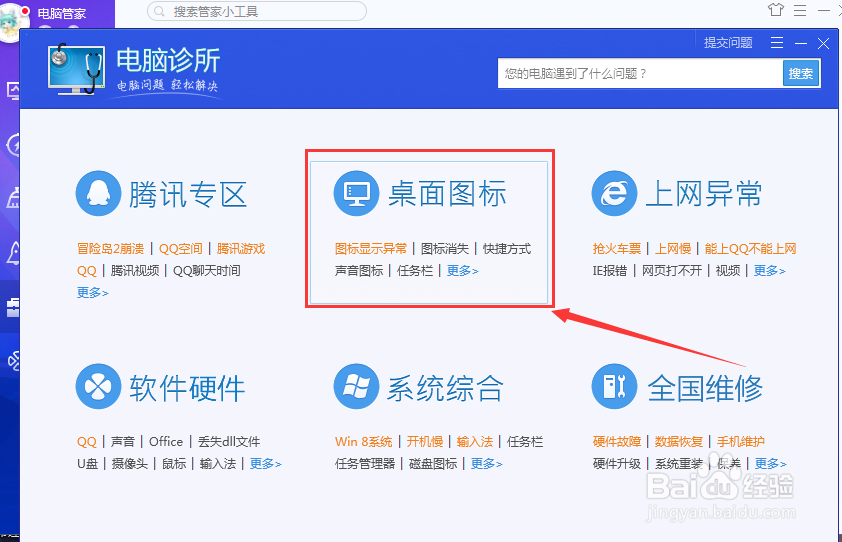Click 声音图标 link
This screenshot has width=842, height=542.
[359, 271]
